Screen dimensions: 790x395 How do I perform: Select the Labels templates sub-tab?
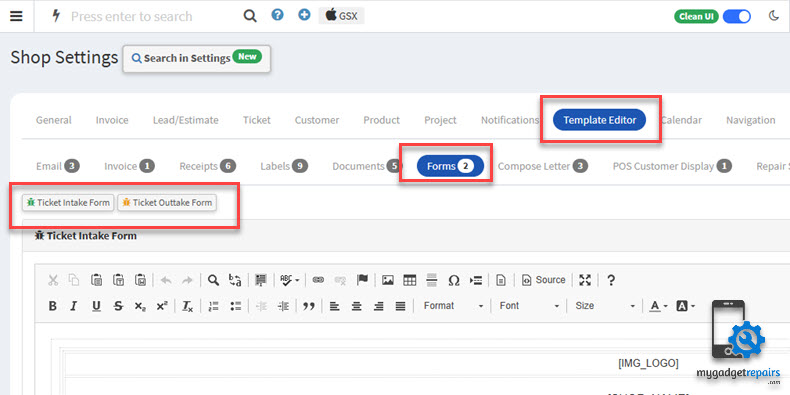[284, 166]
